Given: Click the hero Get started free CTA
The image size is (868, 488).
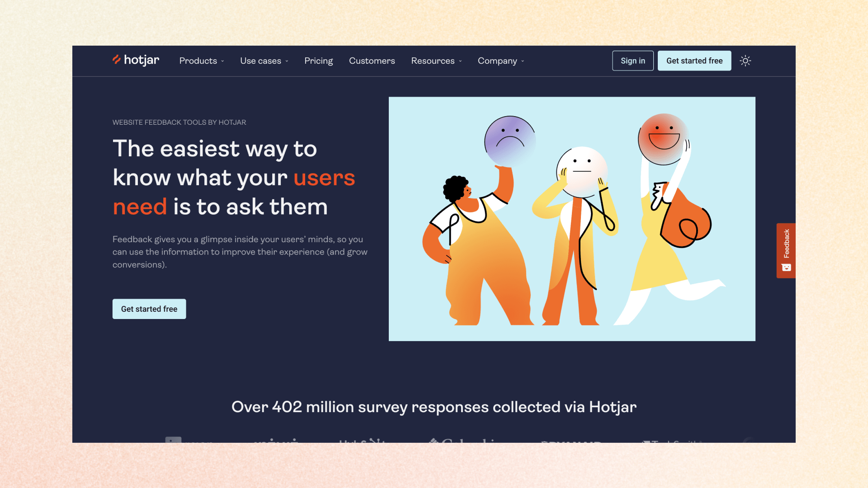Looking at the screenshot, I should pyautogui.click(x=149, y=309).
